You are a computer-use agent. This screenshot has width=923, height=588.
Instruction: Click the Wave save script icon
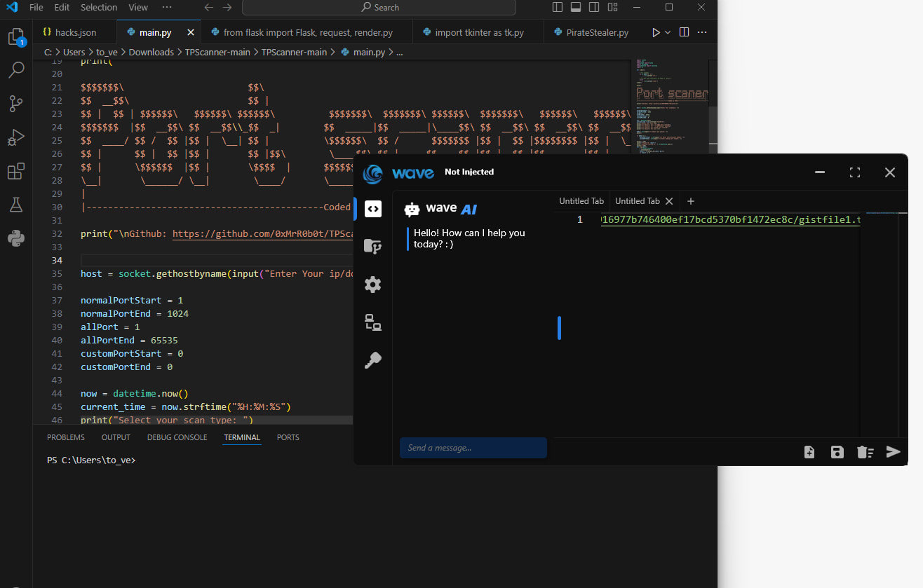pyautogui.click(x=837, y=452)
